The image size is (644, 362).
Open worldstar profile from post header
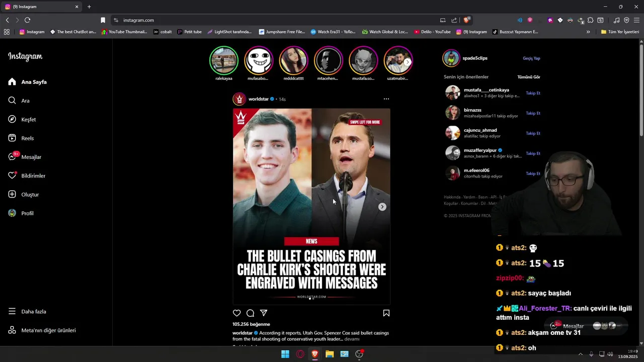259,99
